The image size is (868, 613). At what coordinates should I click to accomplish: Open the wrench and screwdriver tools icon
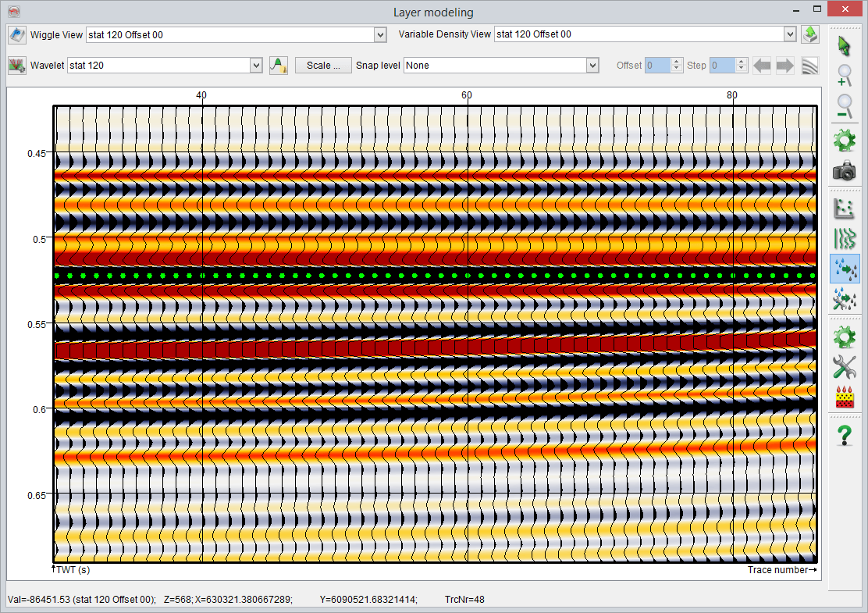(x=844, y=366)
